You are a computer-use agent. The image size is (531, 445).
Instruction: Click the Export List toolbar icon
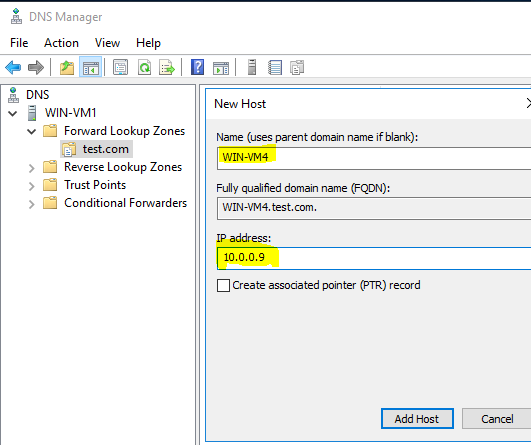click(x=167, y=67)
